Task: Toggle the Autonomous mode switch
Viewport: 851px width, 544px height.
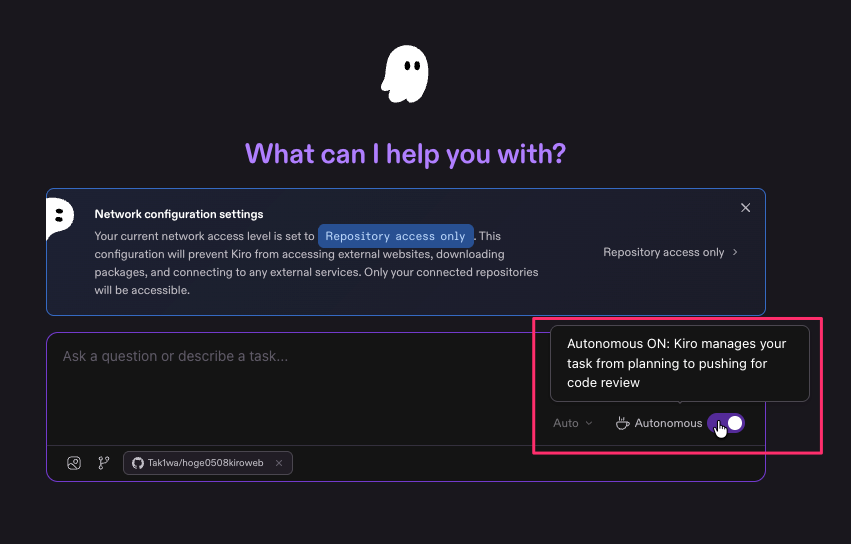Action: coord(726,423)
